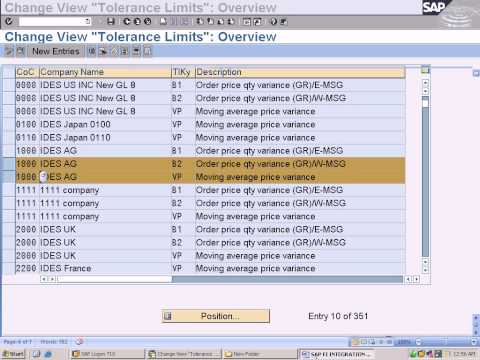Expand the command field history dropdown

88,22
